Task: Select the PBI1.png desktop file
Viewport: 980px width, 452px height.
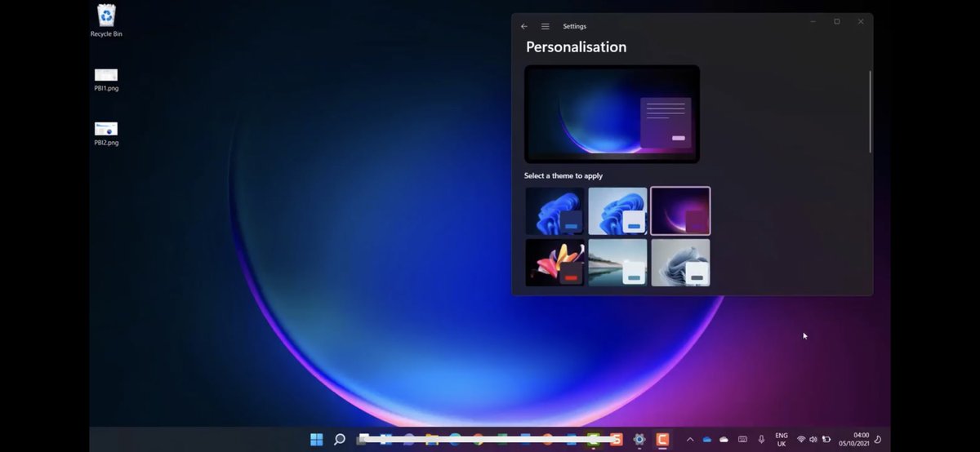Action: pos(106,79)
